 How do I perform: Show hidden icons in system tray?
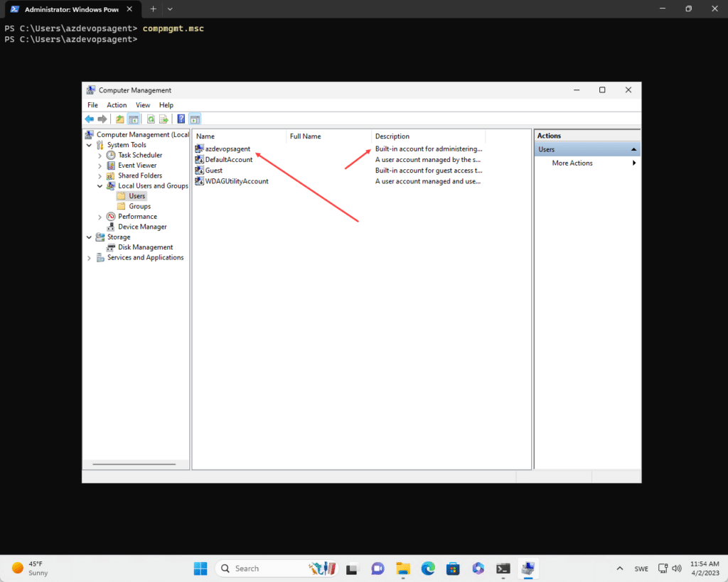[620, 568]
